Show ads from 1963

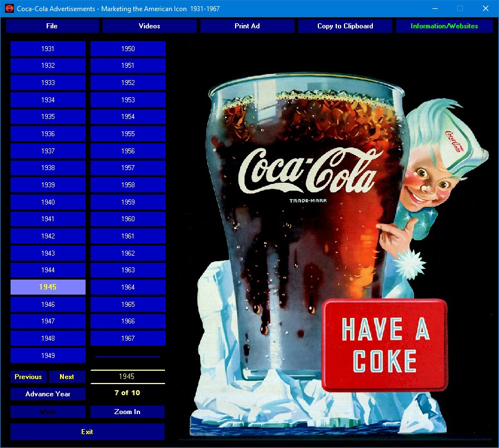coord(128,270)
